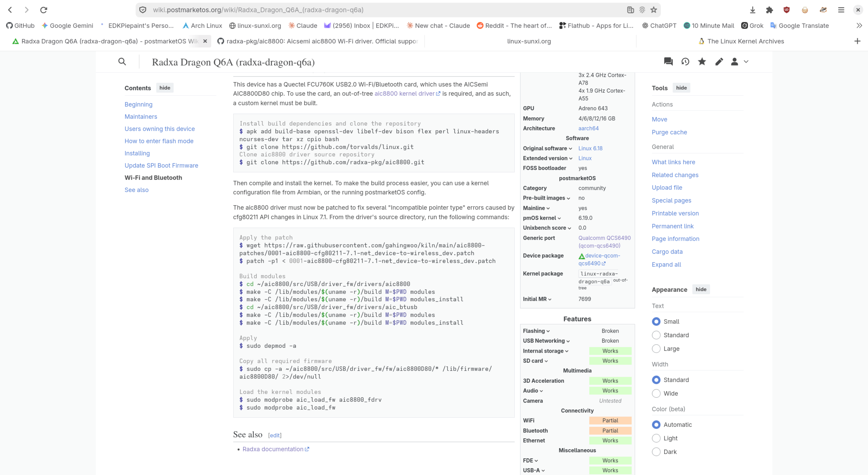
Task: Go back to previous page
Action: pos(10,10)
